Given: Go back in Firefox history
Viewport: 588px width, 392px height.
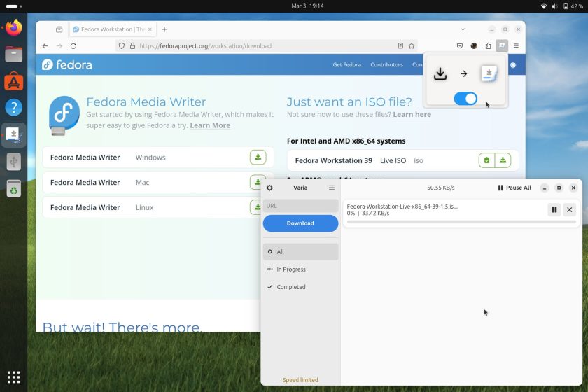Looking at the screenshot, I should (x=45, y=45).
